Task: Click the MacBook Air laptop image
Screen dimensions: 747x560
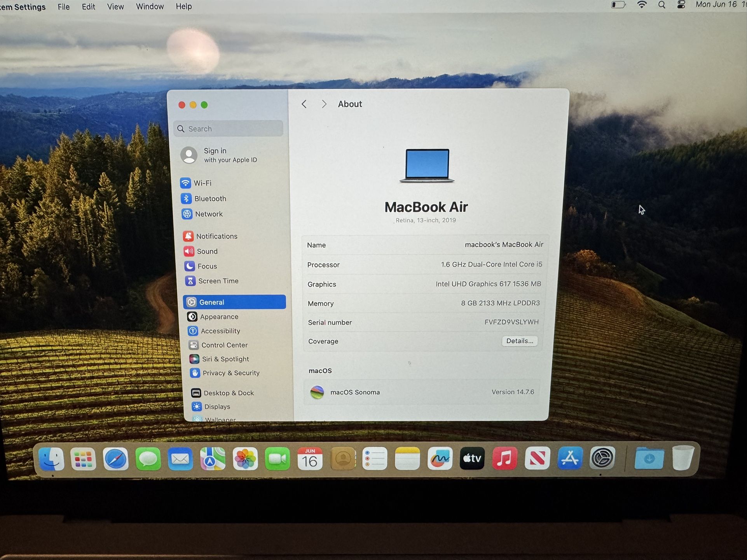Action: point(427,166)
